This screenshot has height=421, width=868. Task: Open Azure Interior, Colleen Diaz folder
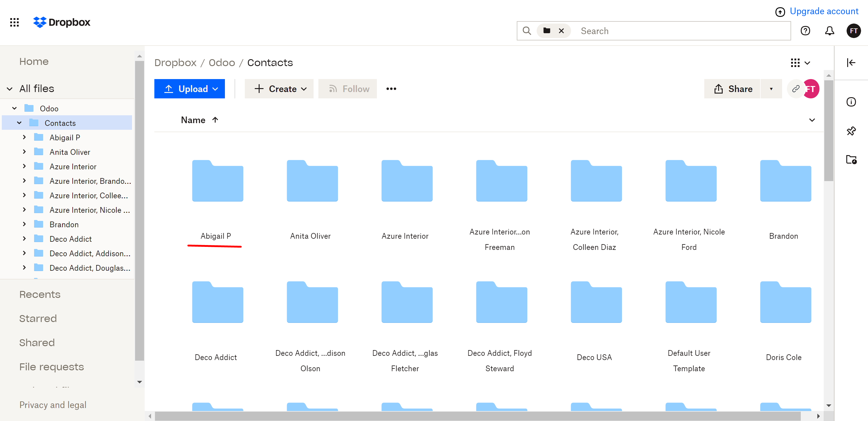596,180
